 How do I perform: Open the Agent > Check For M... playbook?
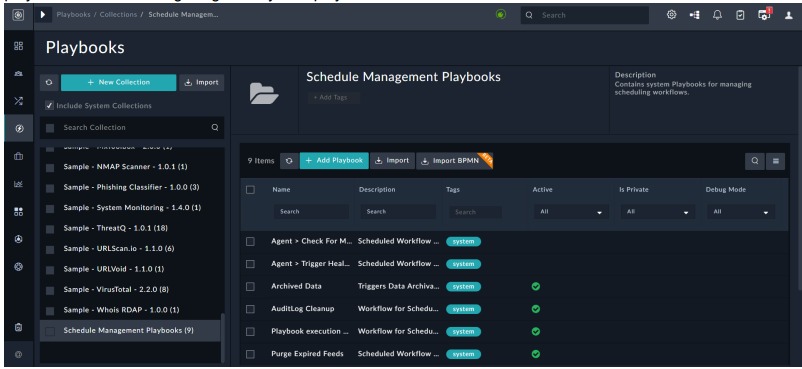(311, 241)
